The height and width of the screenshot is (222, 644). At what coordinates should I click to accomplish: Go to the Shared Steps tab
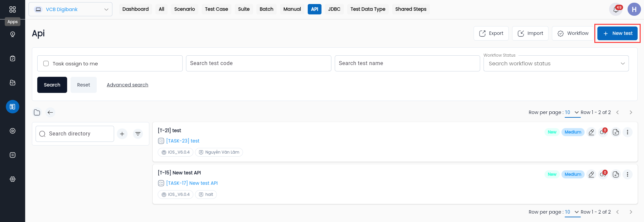click(x=411, y=9)
